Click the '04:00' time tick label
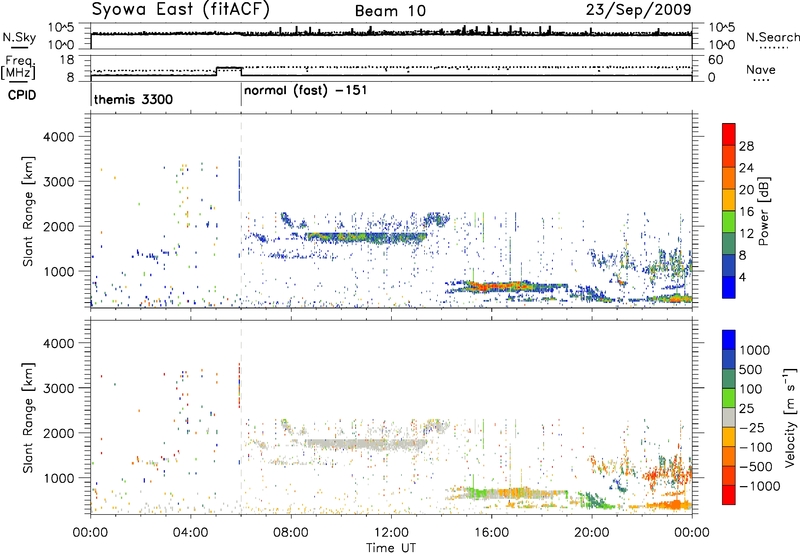The image size is (800, 554). pyautogui.click(x=190, y=533)
